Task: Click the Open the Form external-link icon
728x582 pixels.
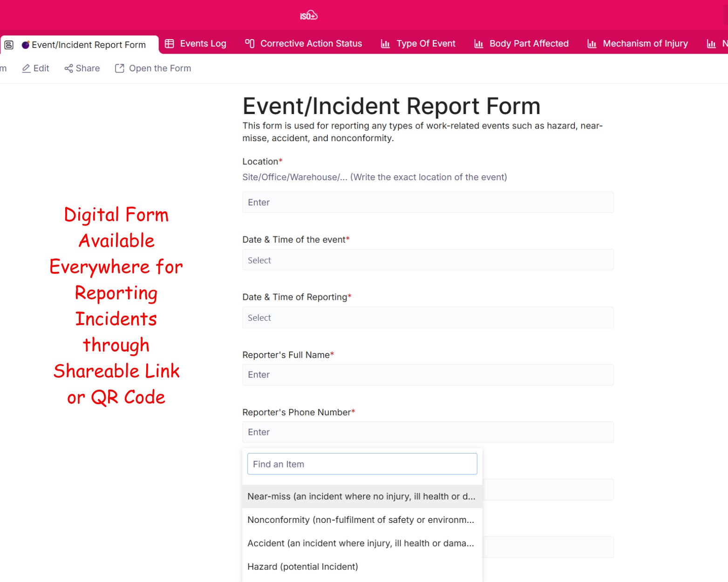Action: coord(120,68)
